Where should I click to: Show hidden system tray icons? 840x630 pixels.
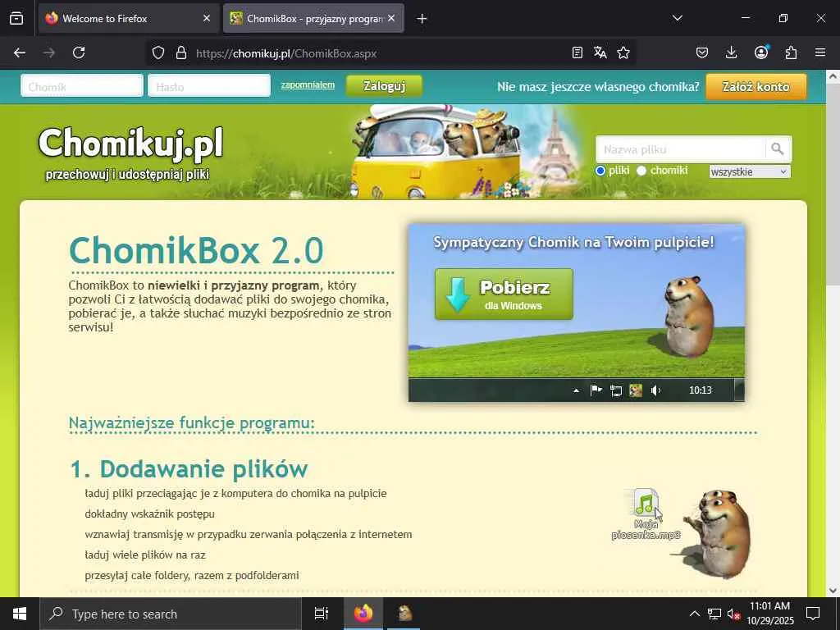point(694,614)
